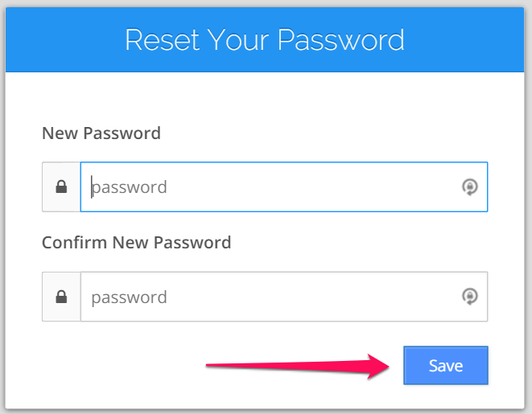The height and width of the screenshot is (414, 532).
Task: Click the New Password label text
Action: tap(101, 133)
